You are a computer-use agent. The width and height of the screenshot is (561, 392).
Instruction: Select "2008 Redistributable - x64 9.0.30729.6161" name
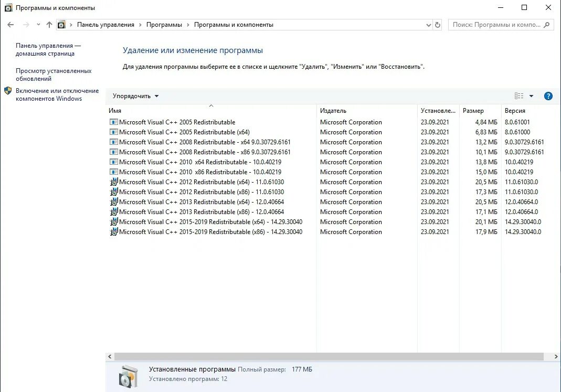point(205,142)
